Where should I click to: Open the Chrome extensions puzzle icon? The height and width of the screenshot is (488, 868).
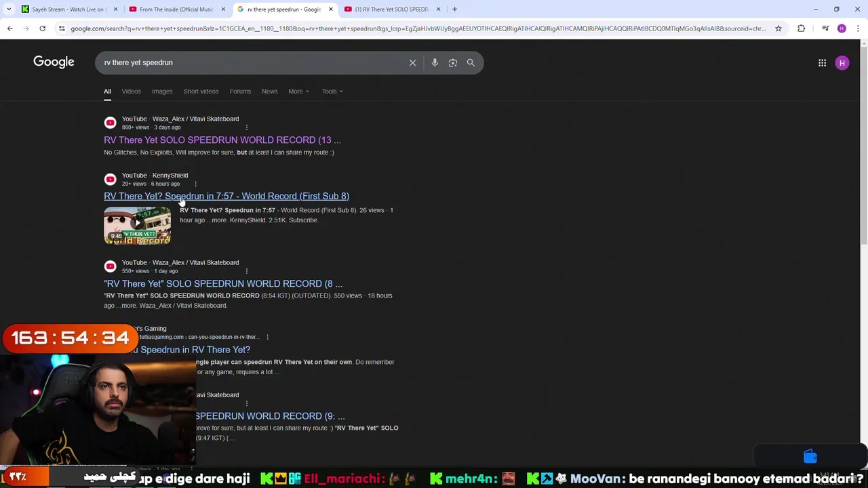(x=802, y=28)
